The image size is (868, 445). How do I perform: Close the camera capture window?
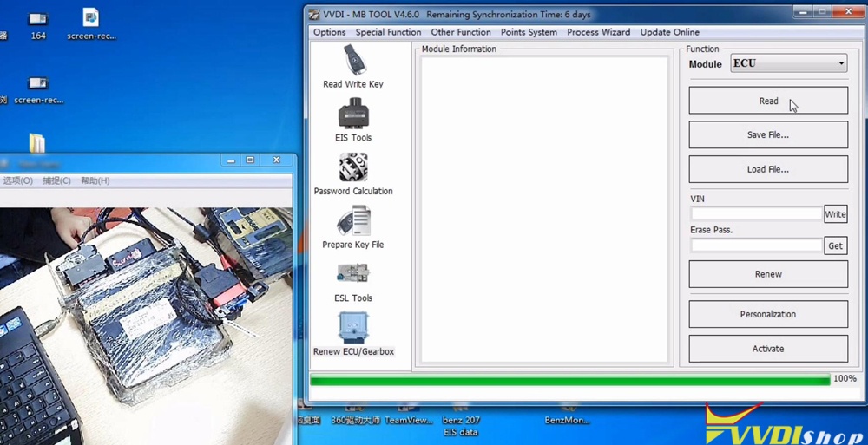[276, 160]
